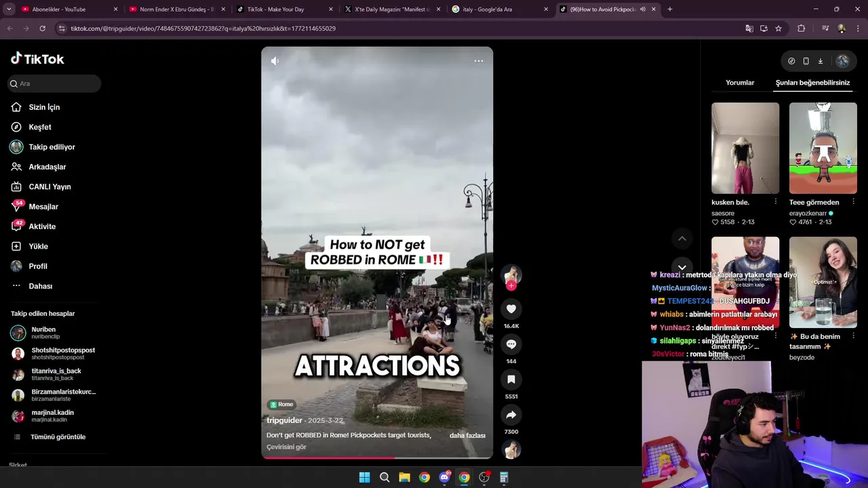
Task: Focus the TikTok 'Ara' search field
Action: [54, 83]
